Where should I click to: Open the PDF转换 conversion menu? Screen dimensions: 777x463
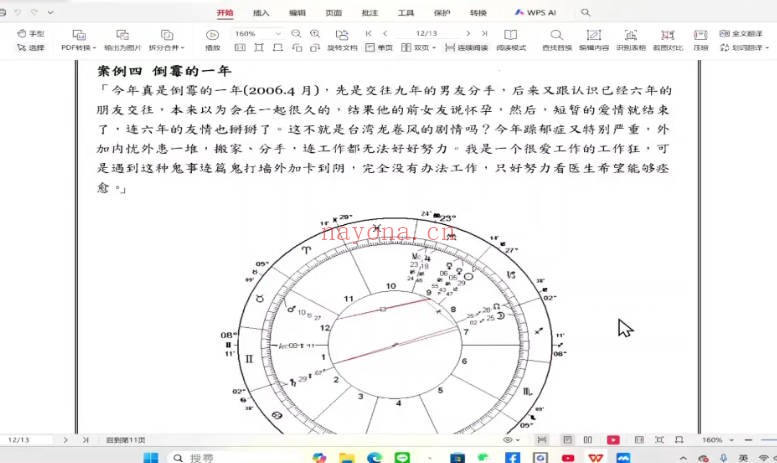pos(79,40)
